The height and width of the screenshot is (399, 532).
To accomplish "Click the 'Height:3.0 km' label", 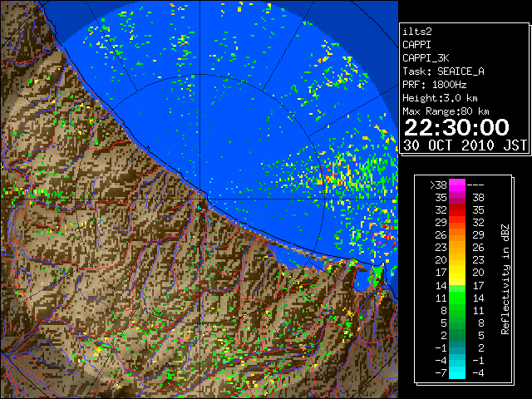I will (440, 98).
